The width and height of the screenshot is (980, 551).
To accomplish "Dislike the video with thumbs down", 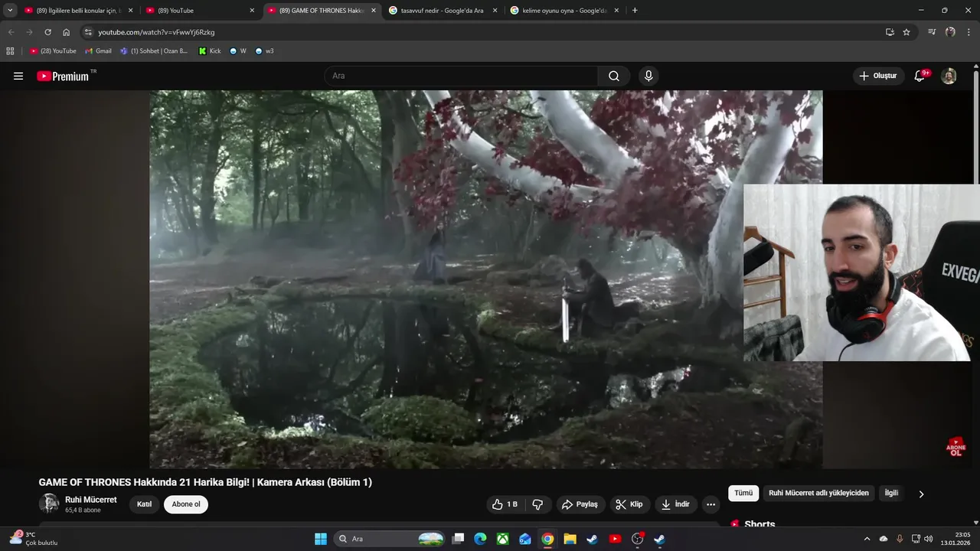I will [537, 504].
